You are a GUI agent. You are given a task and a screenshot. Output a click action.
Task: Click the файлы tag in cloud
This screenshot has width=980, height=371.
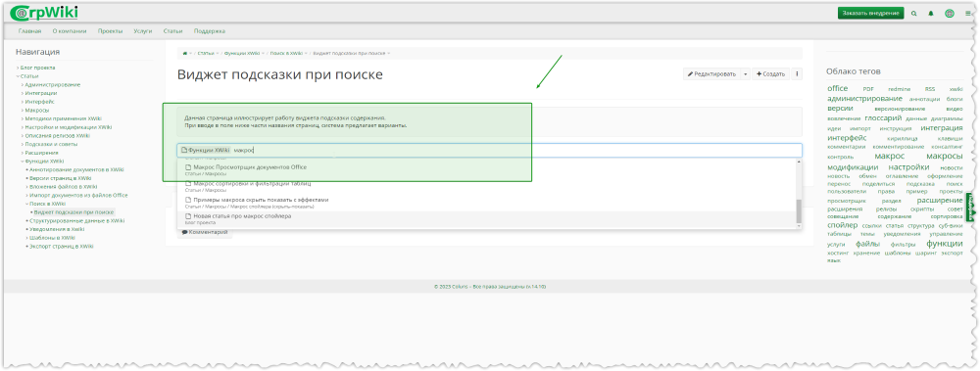[868, 244]
